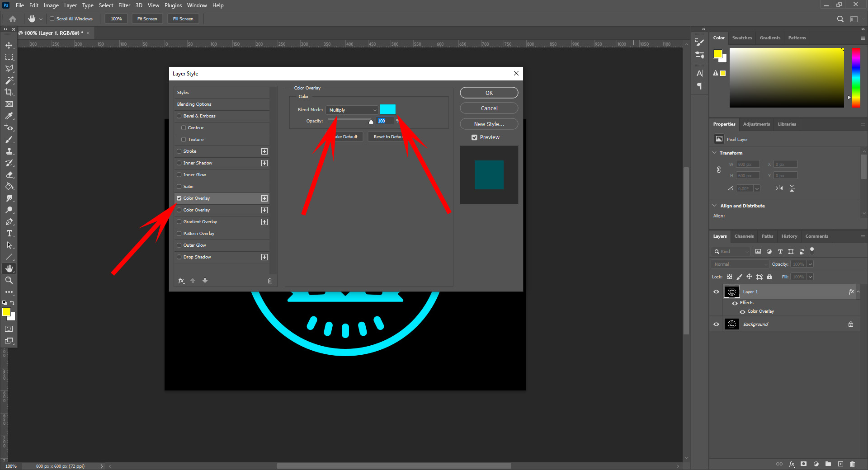Move effect up in Layer Style list
The width and height of the screenshot is (868, 470).
pyautogui.click(x=193, y=281)
